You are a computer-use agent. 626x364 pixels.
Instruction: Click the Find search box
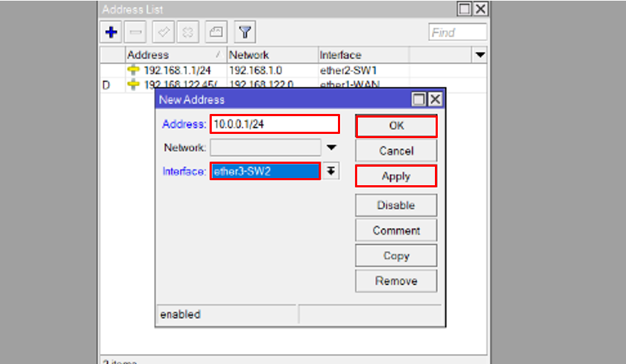458,32
